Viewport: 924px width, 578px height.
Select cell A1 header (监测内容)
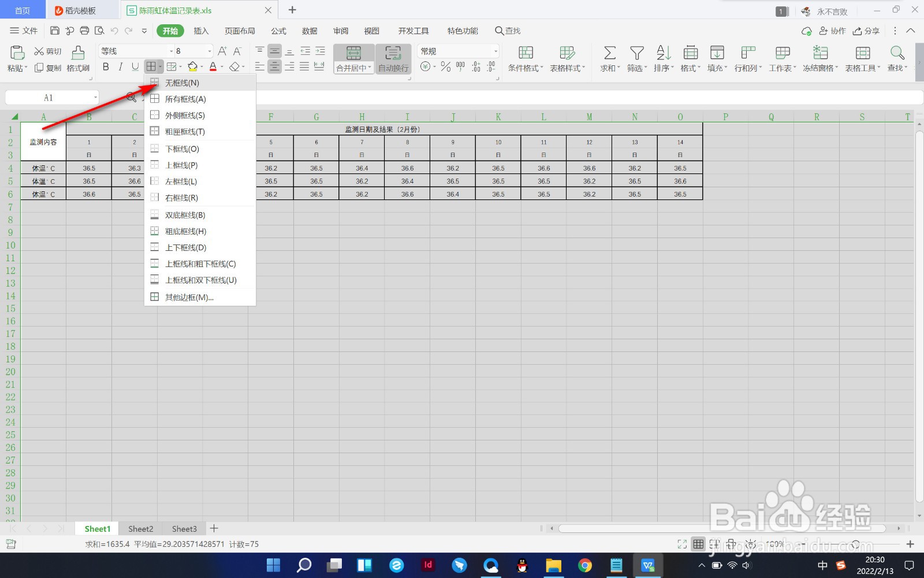click(43, 142)
